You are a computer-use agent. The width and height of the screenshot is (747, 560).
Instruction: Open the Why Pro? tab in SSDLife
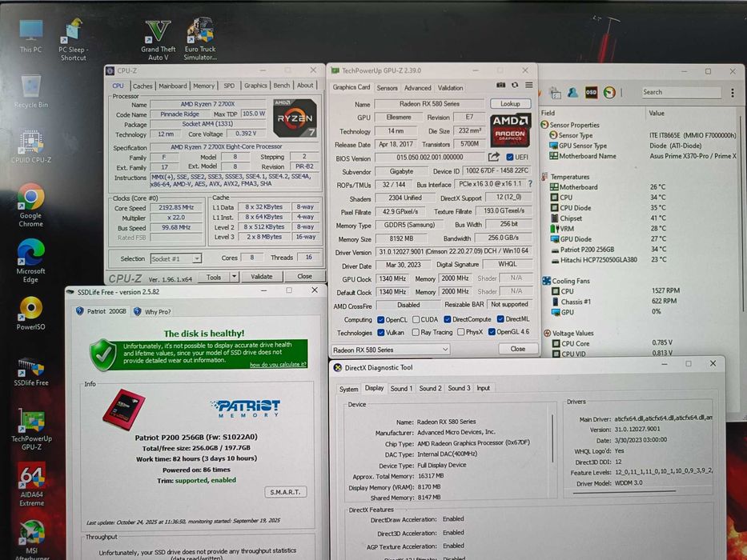point(152,311)
